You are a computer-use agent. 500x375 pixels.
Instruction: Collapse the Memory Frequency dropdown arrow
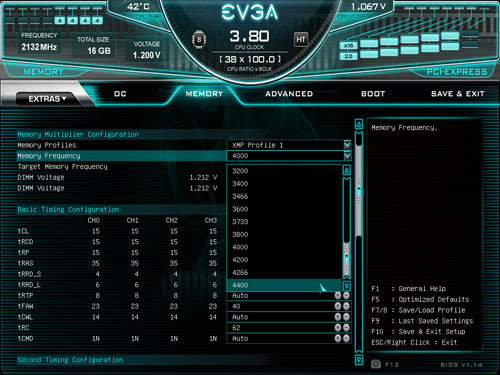click(347, 156)
